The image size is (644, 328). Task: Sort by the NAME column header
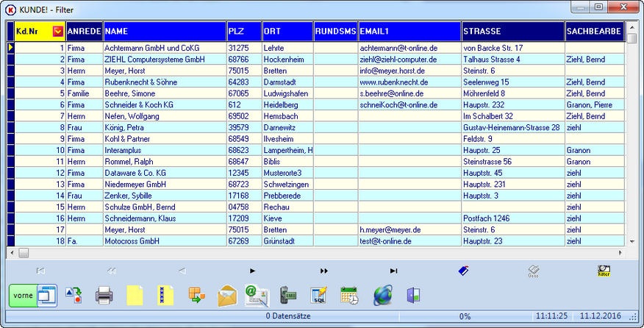[x=165, y=31]
